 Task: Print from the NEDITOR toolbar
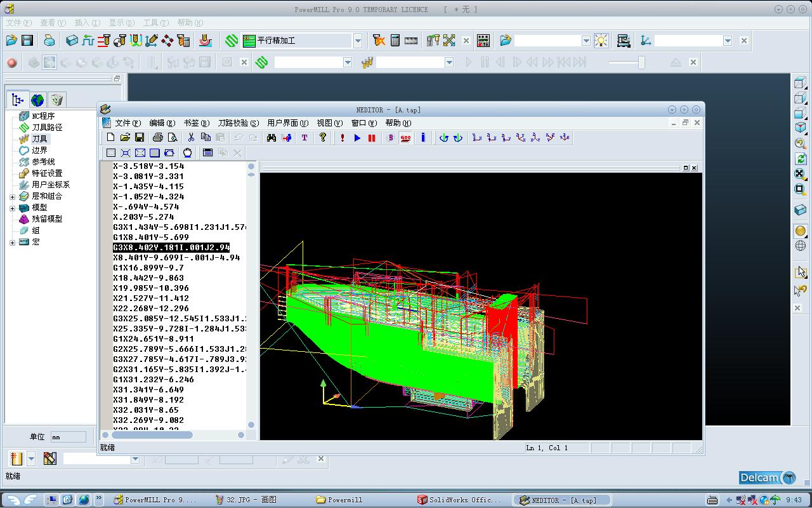pos(158,137)
